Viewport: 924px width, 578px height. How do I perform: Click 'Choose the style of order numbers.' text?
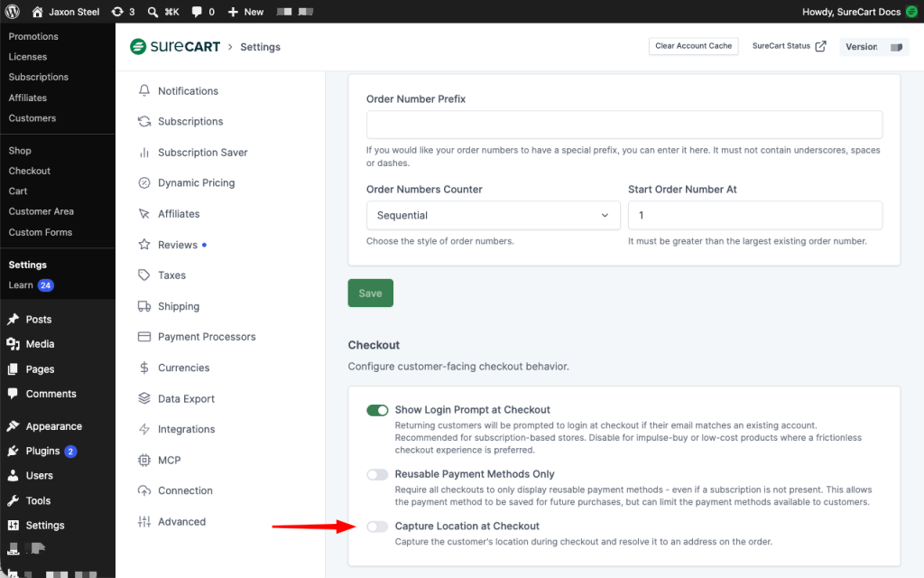(x=440, y=241)
